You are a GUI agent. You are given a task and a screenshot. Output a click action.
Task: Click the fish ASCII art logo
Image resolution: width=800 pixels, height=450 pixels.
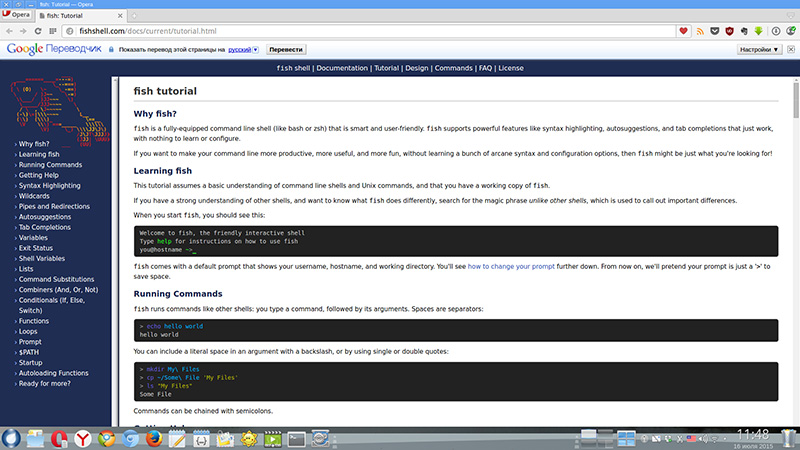[59, 111]
